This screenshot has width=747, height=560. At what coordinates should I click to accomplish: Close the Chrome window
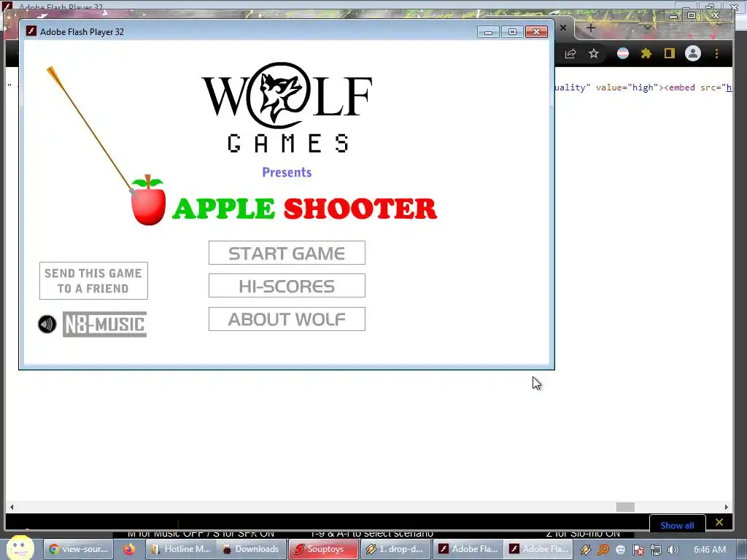point(716,16)
